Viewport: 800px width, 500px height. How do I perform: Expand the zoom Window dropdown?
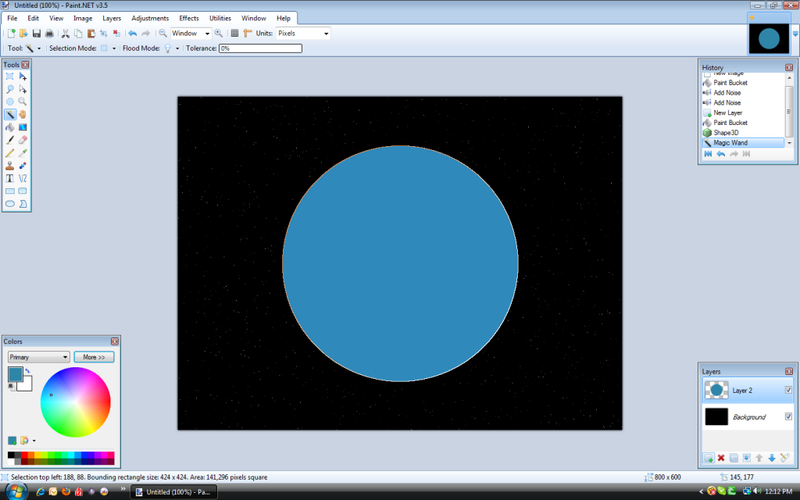pyautogui.click(x=207, y=33)
